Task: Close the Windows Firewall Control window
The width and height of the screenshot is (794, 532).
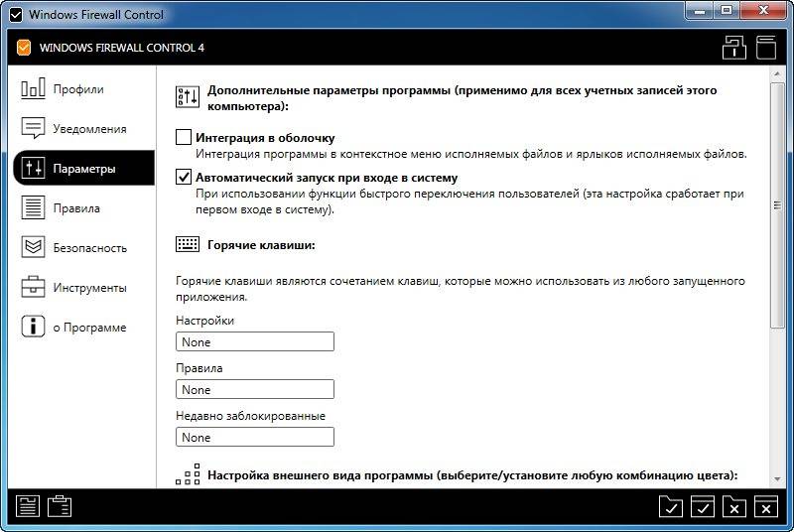Action: (763, 11)
